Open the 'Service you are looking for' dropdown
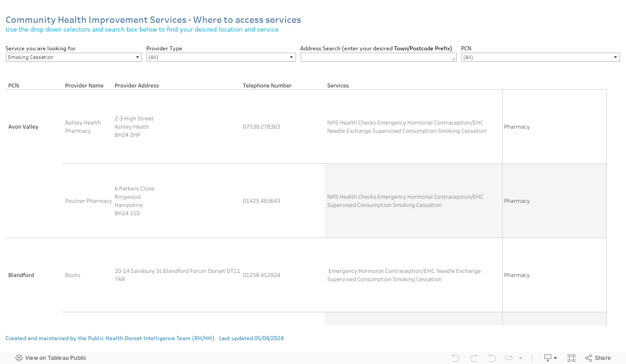Image resolution: width=626 pixels, height=364 pixels. coord(74,57)
